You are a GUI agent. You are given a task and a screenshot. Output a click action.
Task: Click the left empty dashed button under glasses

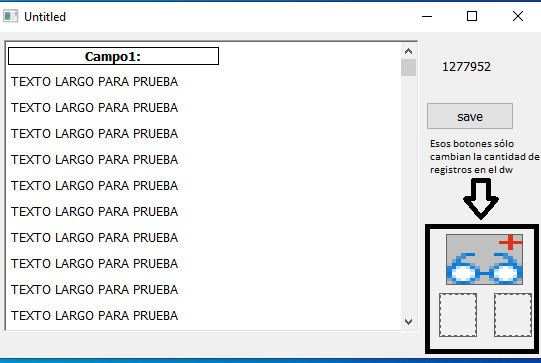458,315
